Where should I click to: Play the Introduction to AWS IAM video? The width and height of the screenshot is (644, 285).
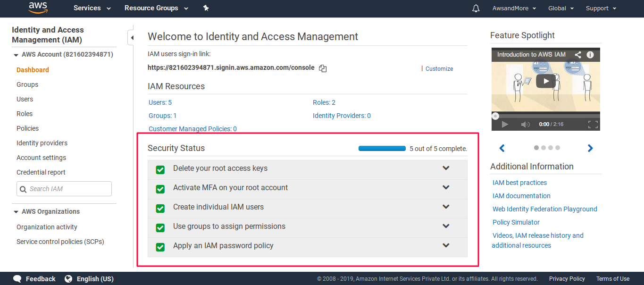tap(546, 81)
